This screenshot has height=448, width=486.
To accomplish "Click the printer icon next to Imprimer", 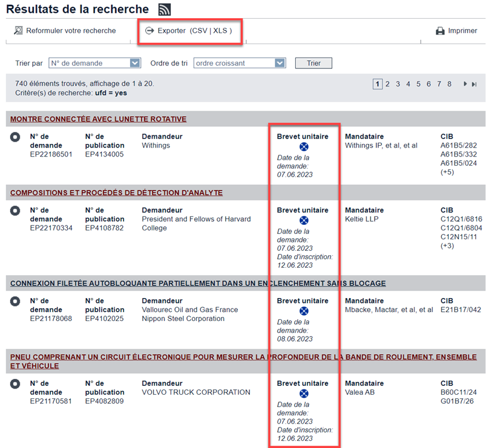I will coord(441,31).
